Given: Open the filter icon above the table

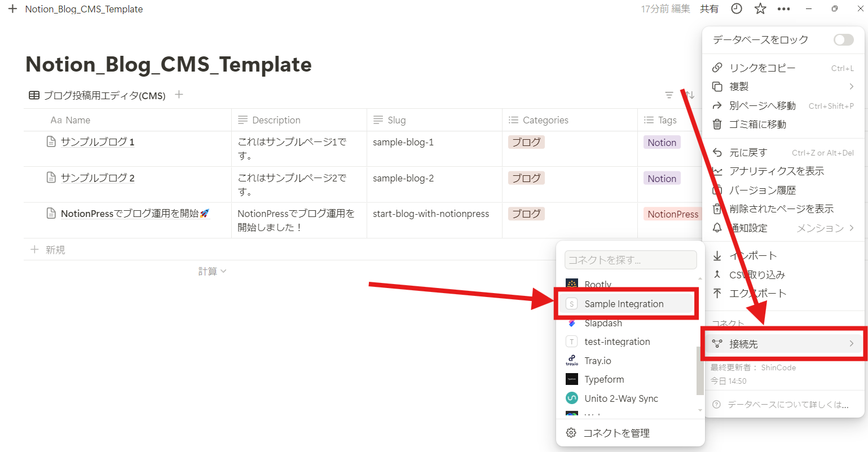Looking at the screenshot, I should [x=669, y=95].
